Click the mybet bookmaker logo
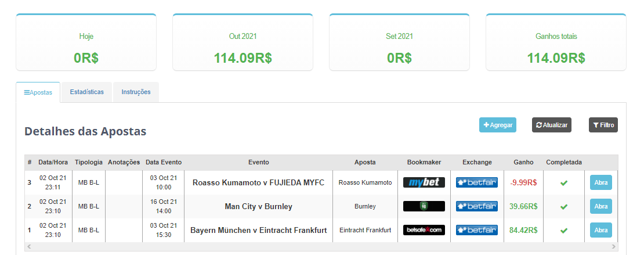Screen dimensions: 644x255 click(424, 182)
